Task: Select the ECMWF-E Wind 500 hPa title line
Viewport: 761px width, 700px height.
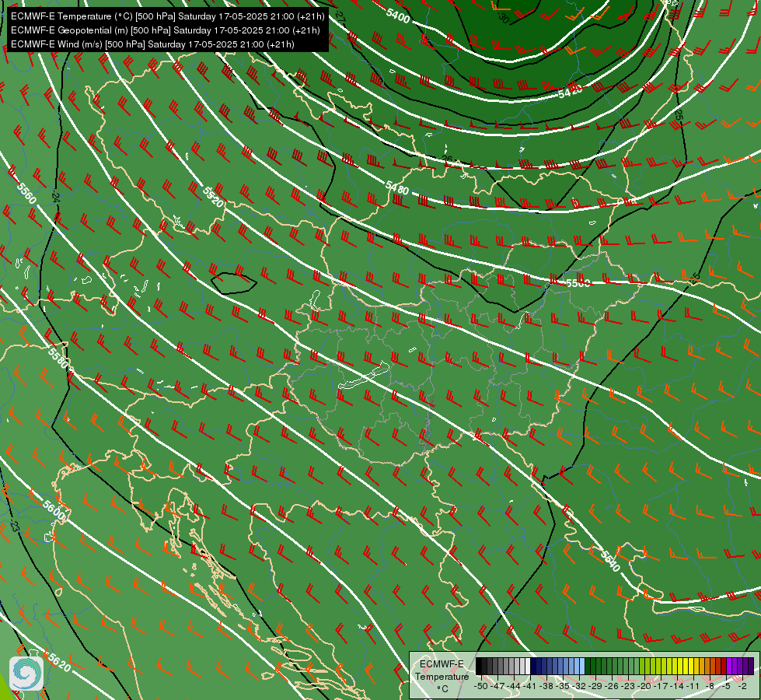Action: click(152, 44)
